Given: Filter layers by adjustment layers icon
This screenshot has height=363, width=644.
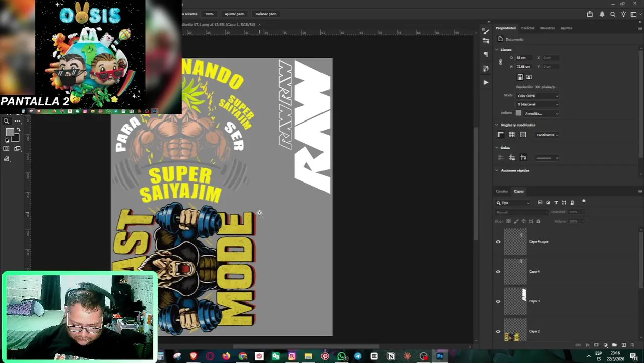Looking at the screenshot, I should pos(548,203).
